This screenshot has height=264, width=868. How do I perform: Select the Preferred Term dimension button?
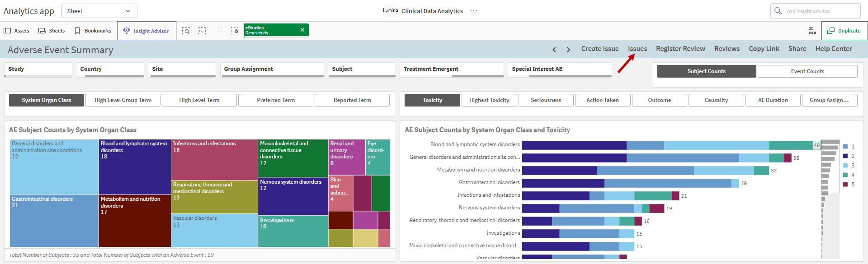[276, 100]
